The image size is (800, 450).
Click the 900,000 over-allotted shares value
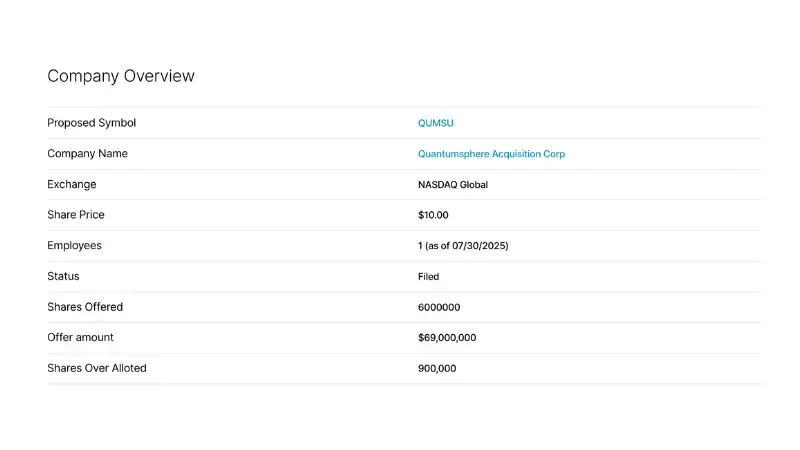pyautogui.click(x=437, y=369)
